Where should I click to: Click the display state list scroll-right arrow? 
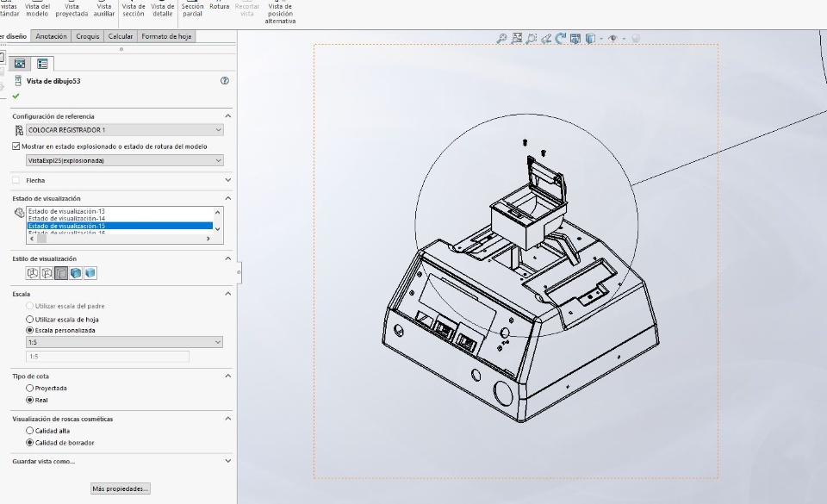(x=208, y=239)
